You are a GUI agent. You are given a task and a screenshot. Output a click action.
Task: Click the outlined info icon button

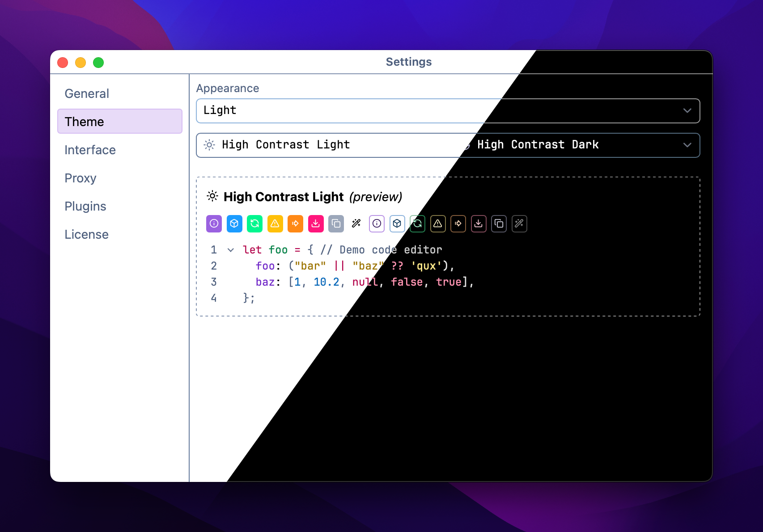pos(377,224)
